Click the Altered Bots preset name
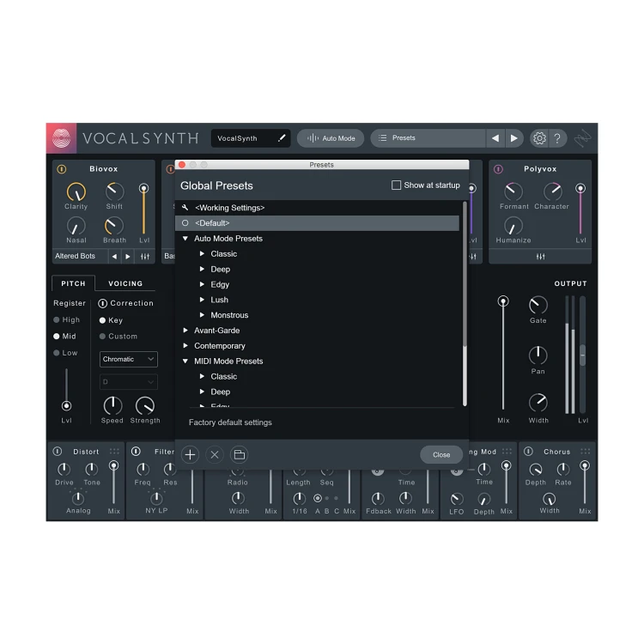Viewport: 644px width, 644px height. click(x=76, y=256)
